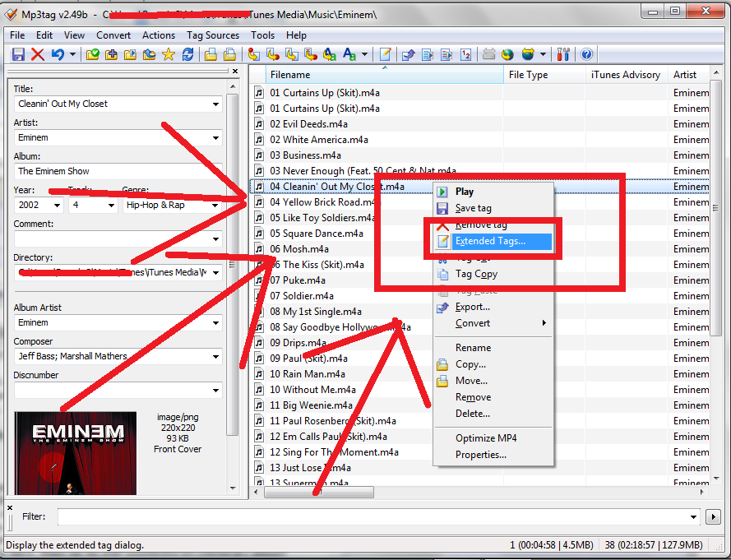
Task: Open the Tag Sources dropdown arrow in toolbar
Action: (x=544, y=54)
